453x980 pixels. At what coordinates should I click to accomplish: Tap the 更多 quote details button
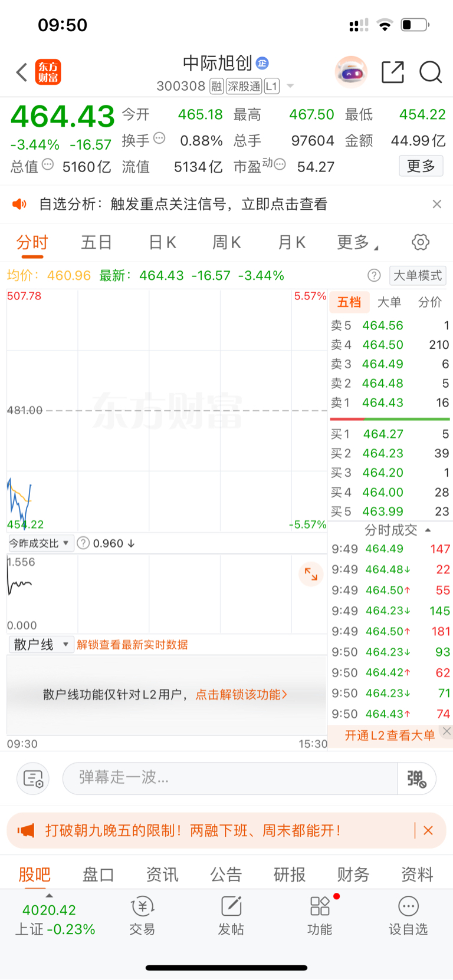tap(421, 166)
